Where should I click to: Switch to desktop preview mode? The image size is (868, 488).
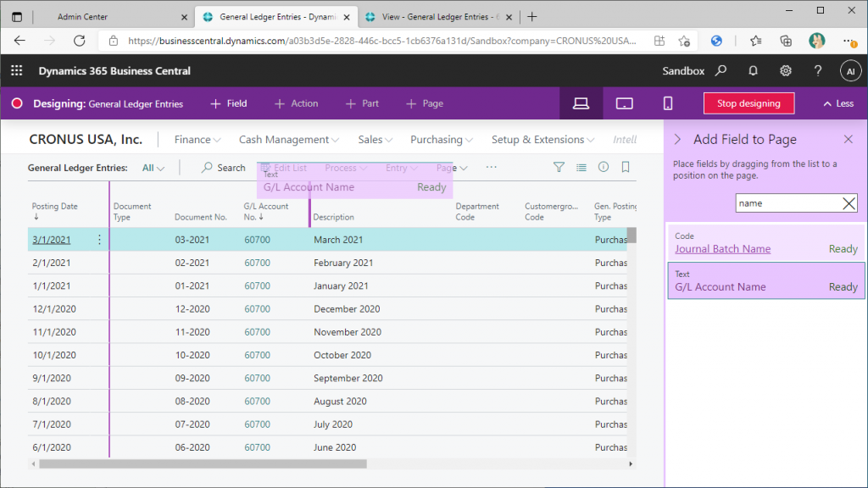[x=581, y=103]
